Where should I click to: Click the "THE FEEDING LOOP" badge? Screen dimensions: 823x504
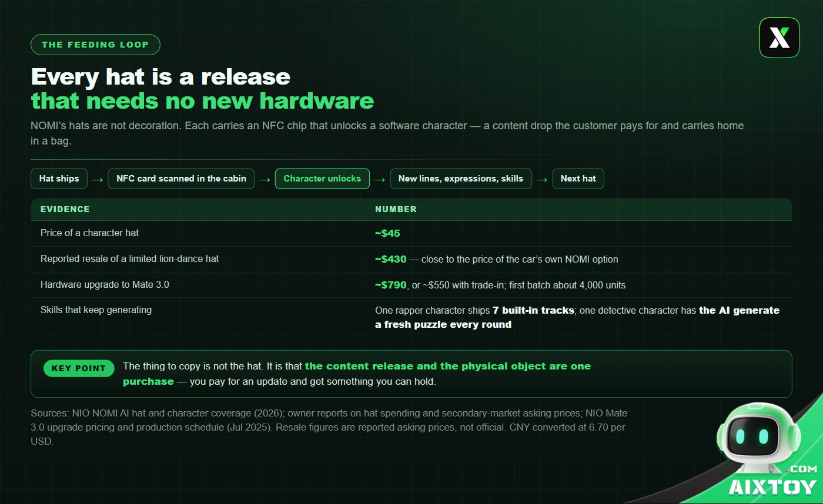95,45
